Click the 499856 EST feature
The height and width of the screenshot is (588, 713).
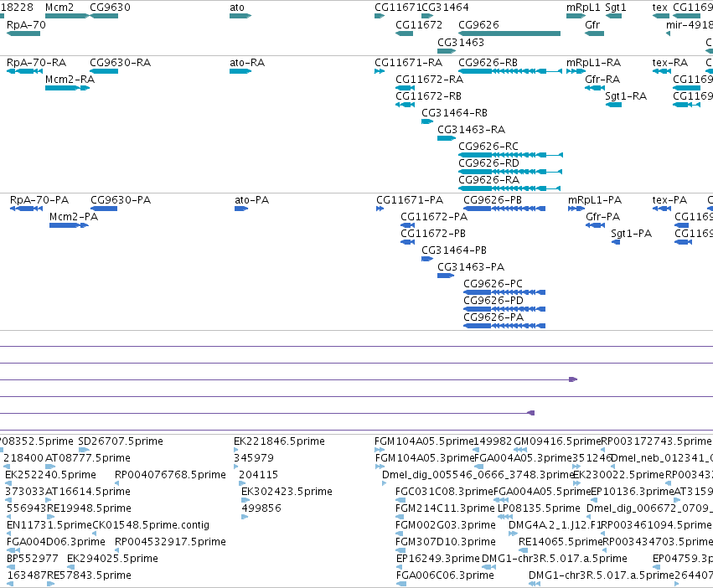tap(245, 517)
